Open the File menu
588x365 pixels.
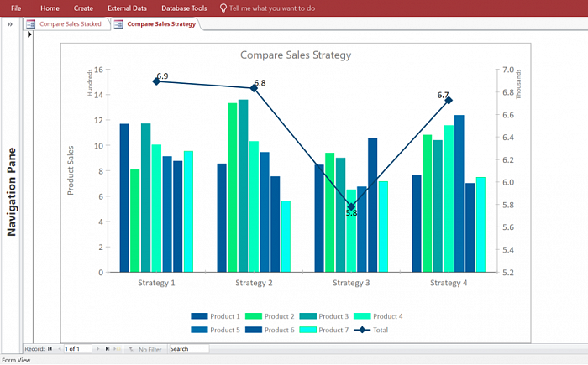[x=16, y=8]
